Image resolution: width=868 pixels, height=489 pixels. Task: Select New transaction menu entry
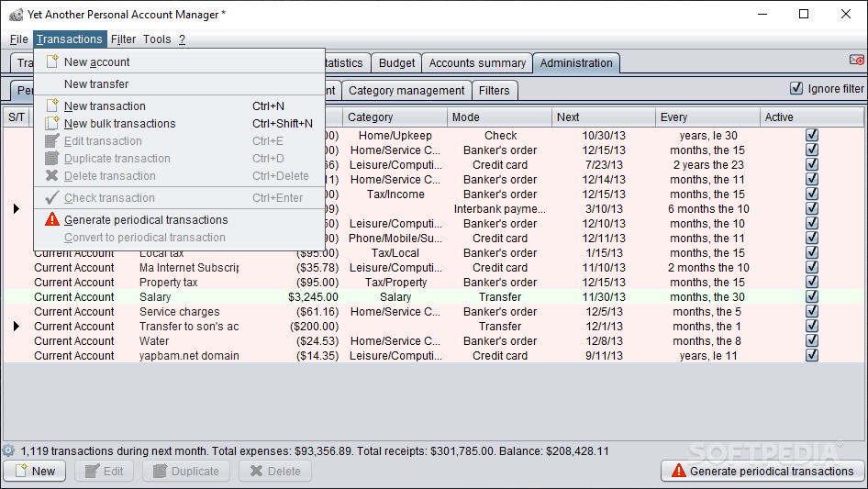(179, 106)
